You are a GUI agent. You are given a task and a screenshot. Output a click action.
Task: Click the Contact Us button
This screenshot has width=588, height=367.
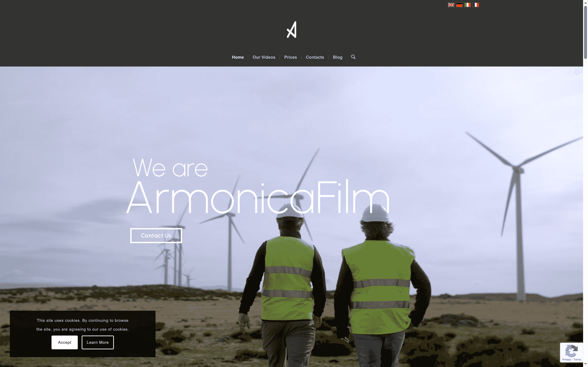156,235
